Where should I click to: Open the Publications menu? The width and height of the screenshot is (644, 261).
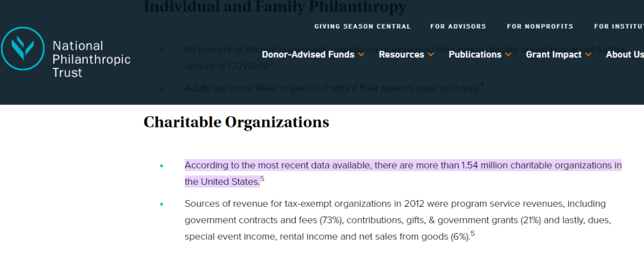475,55
